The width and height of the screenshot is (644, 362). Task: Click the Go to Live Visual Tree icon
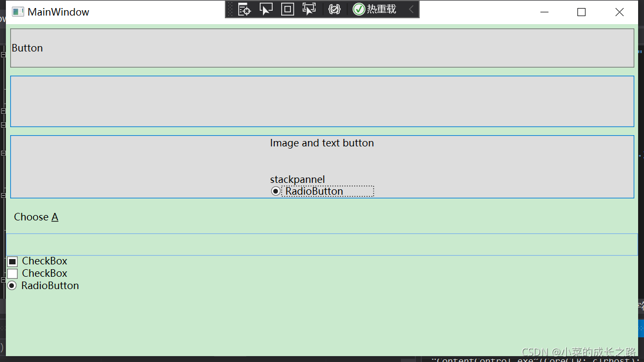244,9
